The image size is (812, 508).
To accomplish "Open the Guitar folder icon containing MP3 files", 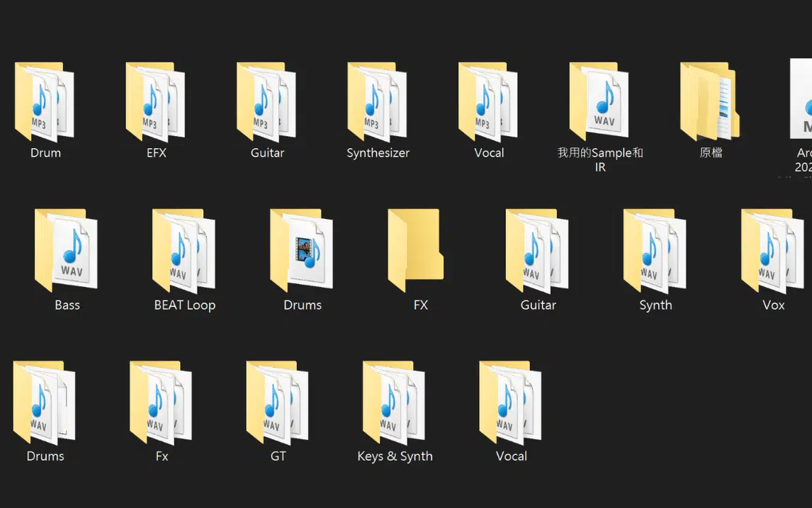I will coord(266,101).
